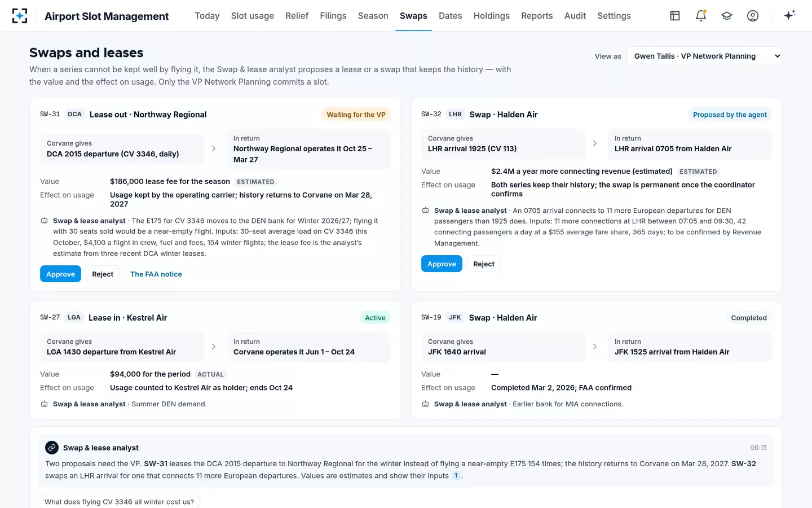This screenshot has height=508, width=812.
Task: Approve the SW-31 Northway Regional lease
Action: [60, 274]
